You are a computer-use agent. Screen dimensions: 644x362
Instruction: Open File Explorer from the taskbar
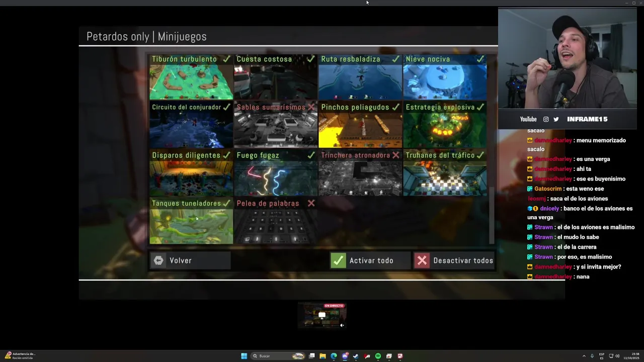(323, 356)
